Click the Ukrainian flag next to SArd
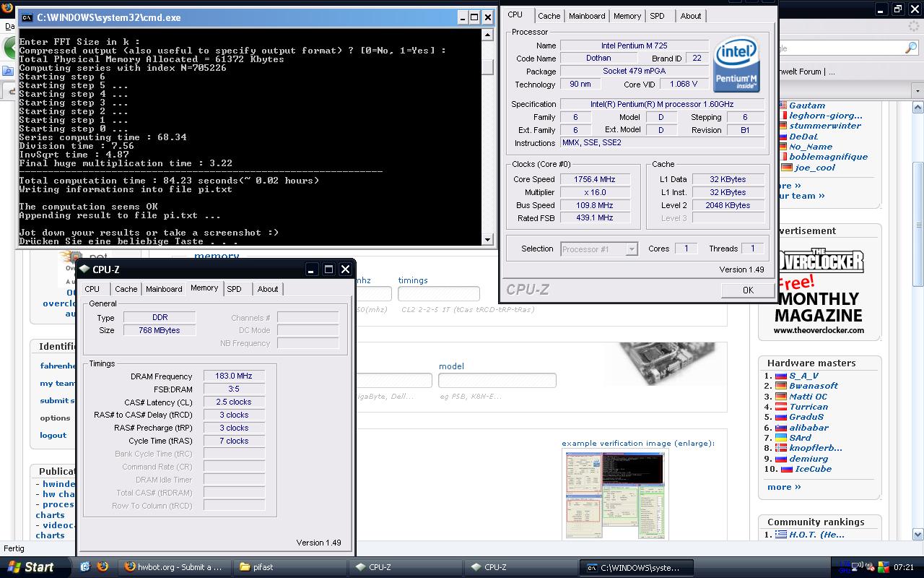 pos(781,438)
